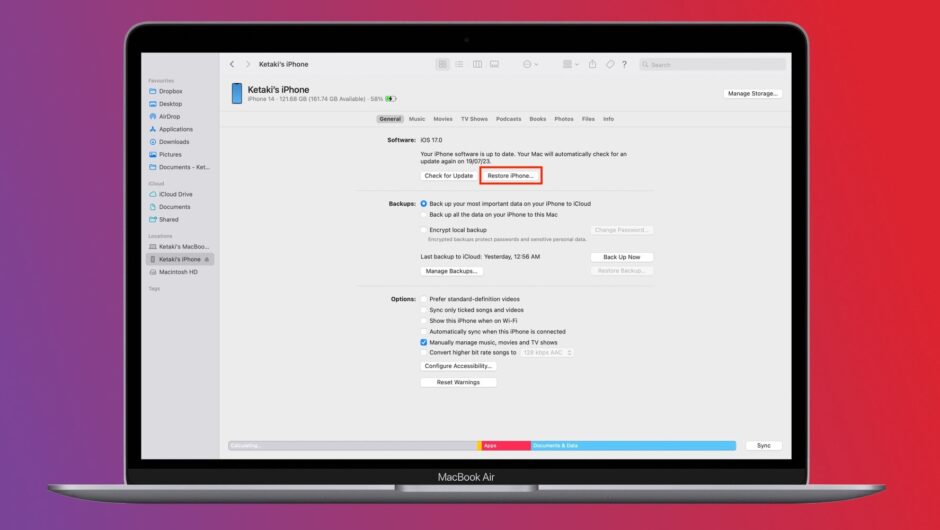
Task: Click the question mark help icon
Action: 624,64
